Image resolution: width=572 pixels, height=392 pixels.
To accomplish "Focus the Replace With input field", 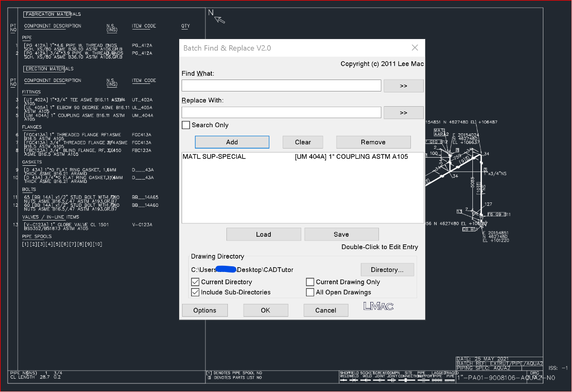I will [281, 113].
